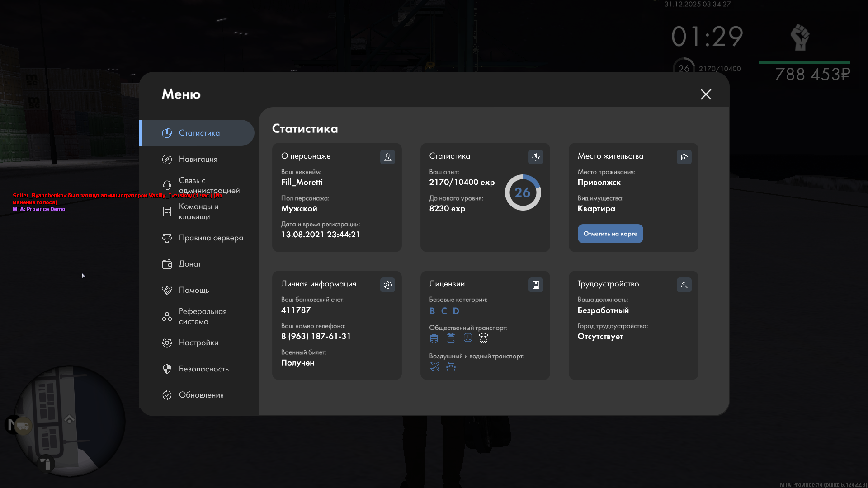Click the pie chart icon in Статистика card

coord(536,157)
